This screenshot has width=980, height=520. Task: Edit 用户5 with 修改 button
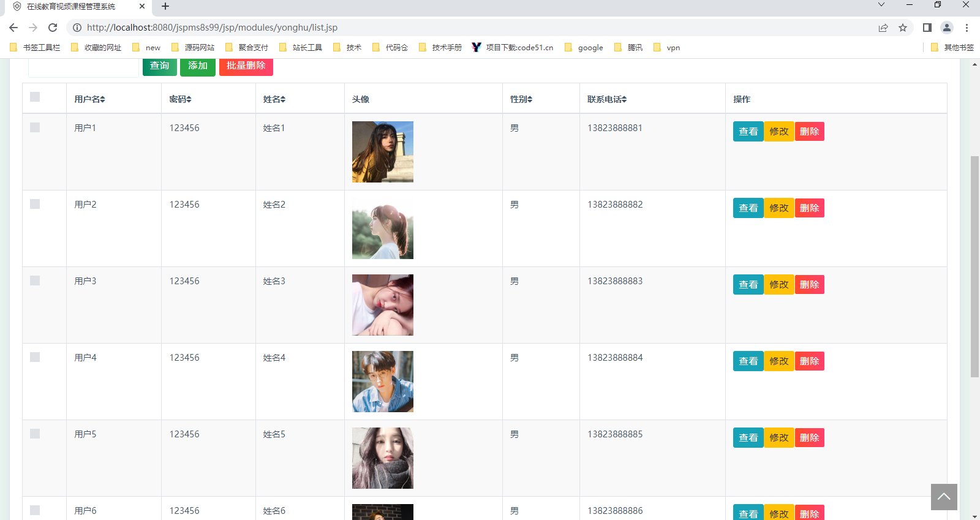(779, 438)
